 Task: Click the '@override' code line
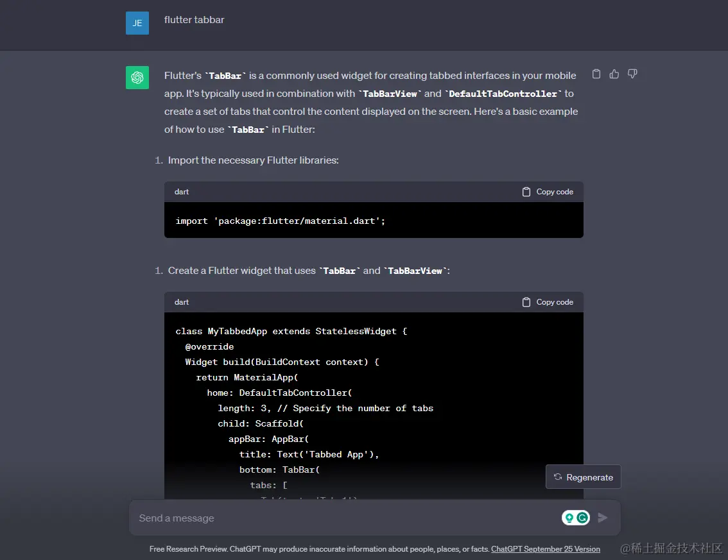pos(209,346)
